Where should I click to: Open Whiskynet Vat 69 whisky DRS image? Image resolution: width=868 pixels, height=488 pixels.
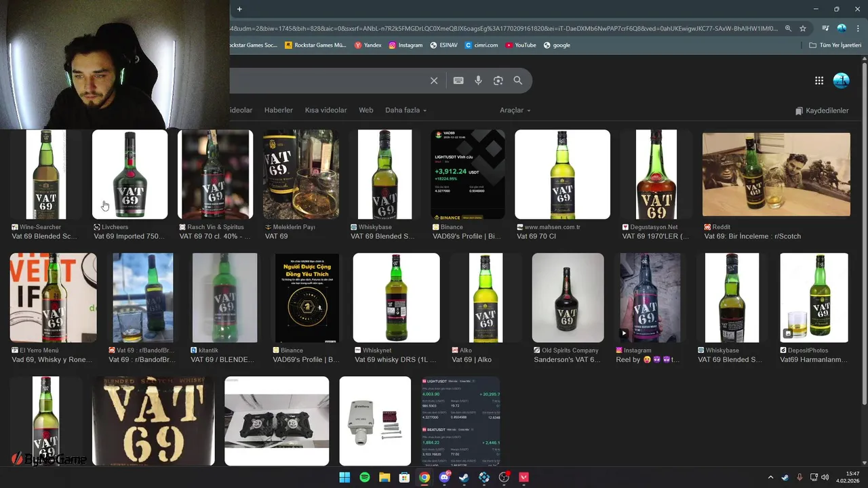396,298
